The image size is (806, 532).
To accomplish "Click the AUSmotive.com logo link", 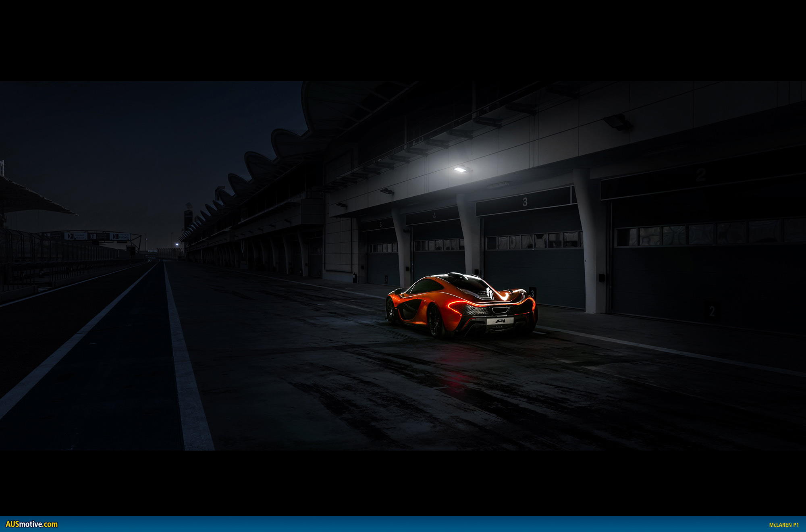I will pos(31,524).
